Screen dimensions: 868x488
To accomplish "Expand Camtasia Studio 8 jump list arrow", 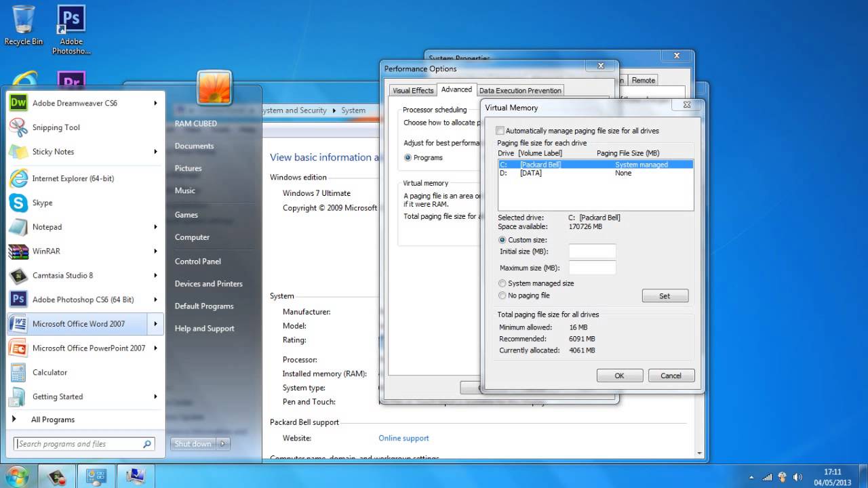I will (155, 275).
